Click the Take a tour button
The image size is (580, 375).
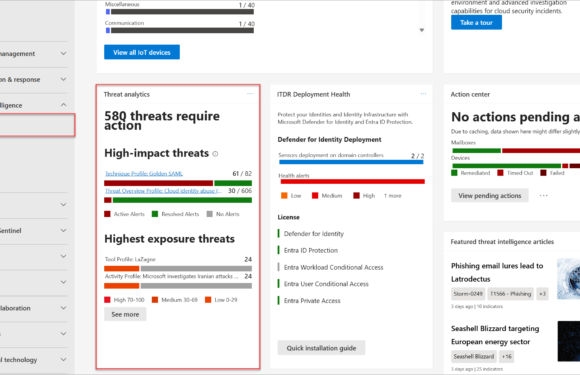click(476, 23)
